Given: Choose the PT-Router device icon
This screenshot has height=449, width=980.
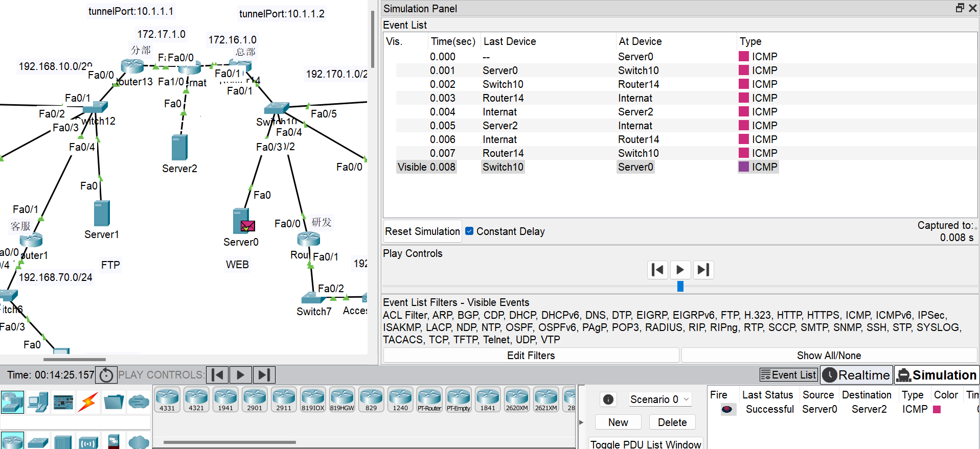Looking at the screenshot, I should point(429,399).
